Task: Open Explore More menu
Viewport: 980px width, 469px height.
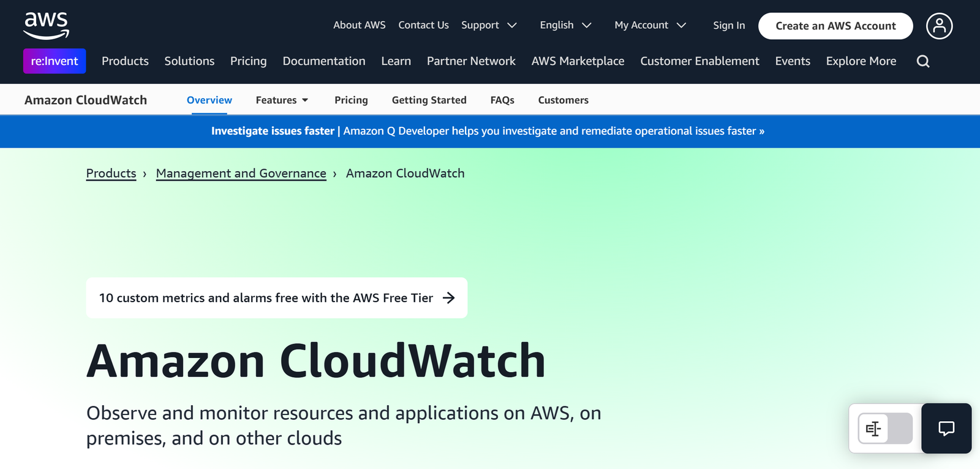Action: tap(861, 61)
